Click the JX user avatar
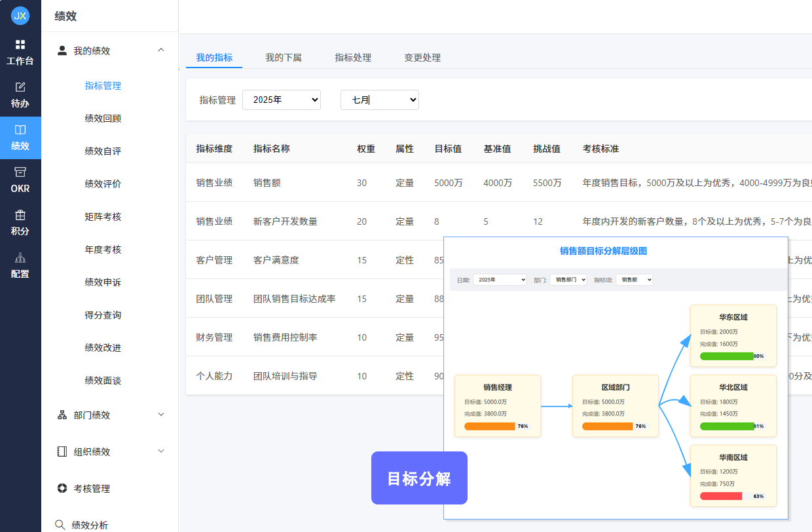The height and width of the screenshot is (532, 812). (x=20, y=15)
